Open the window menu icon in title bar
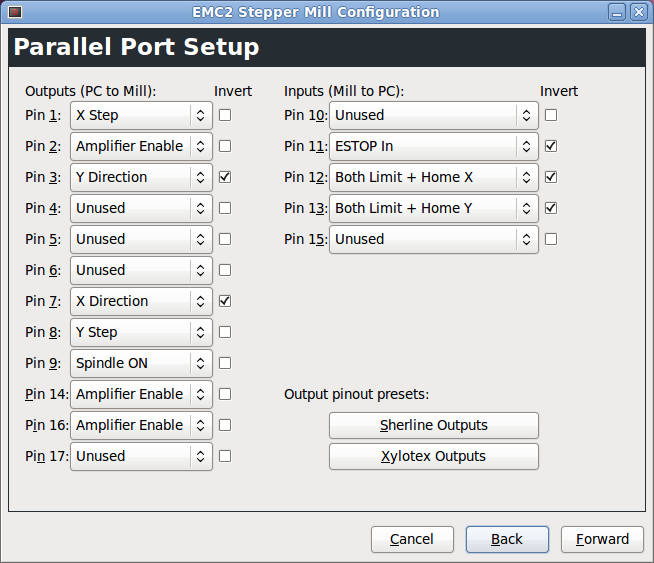Image resolution: width=654 pixels, height=563 pixels. pyautogui.click(x=15, y=12)
